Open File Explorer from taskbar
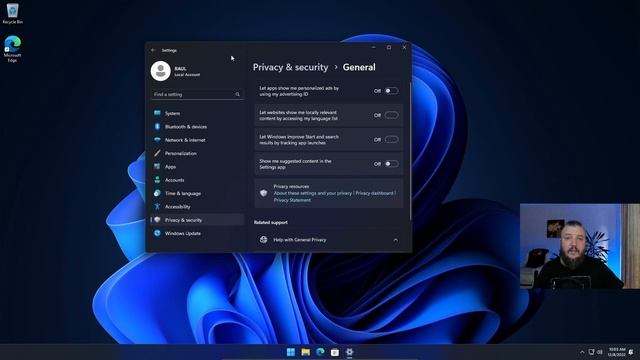 pyautogui.click(x=305, y=352)
